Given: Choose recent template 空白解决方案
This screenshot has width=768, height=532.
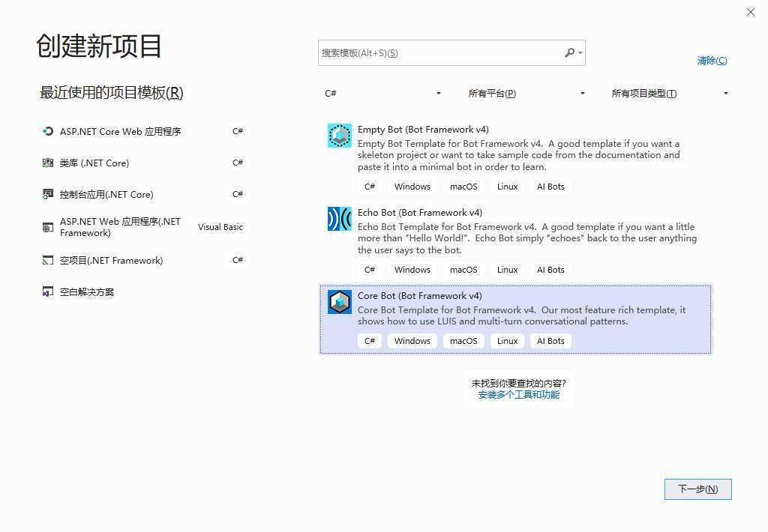Looking at the screenshot, I should 145,291.
